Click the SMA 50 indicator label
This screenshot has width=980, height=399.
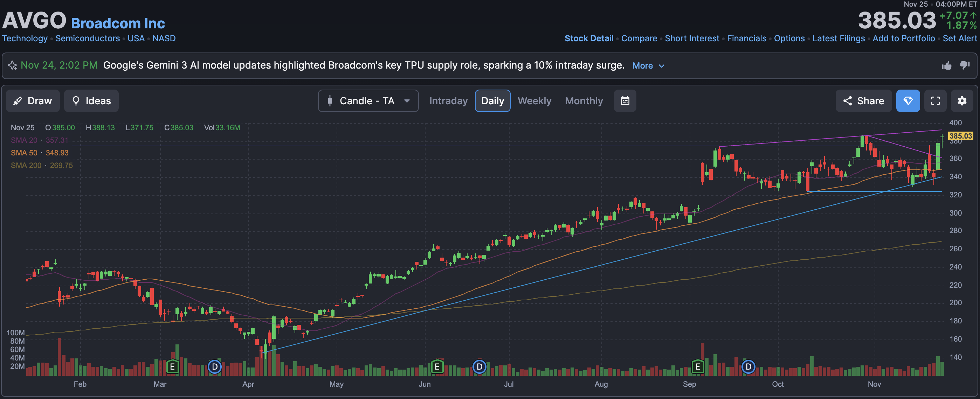24,153
